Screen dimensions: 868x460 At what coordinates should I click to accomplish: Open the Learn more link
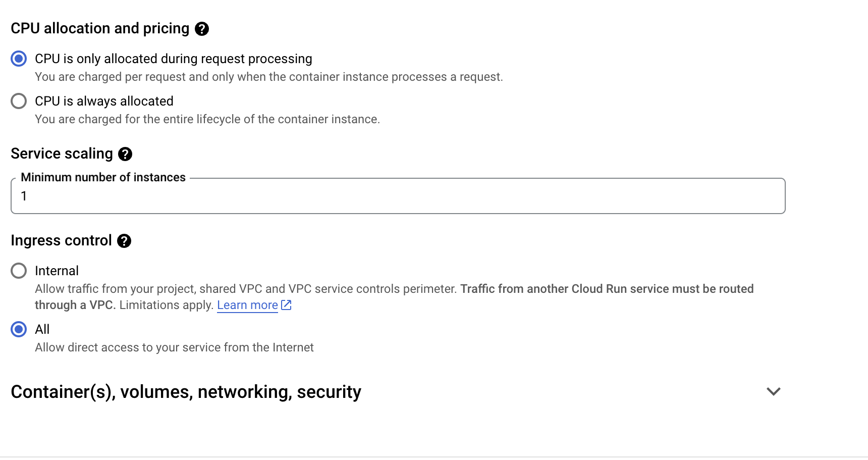pyautogui.click(x=247, y=305)
